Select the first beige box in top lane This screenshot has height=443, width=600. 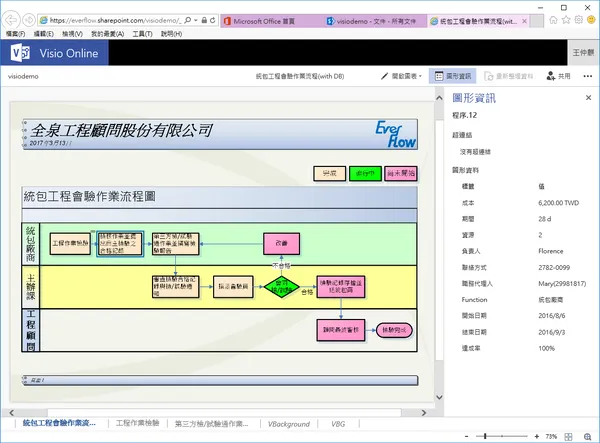[x=70, y=243]
